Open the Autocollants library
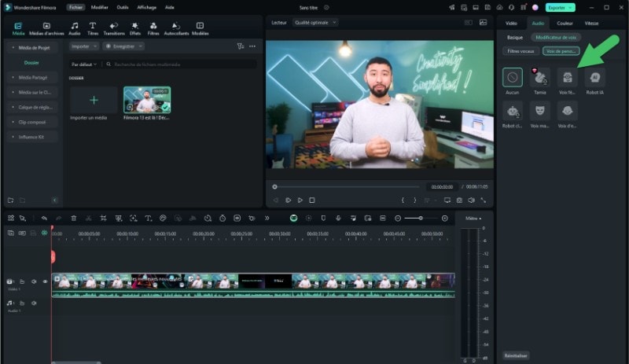629x364 pixels. pyautogui.click(x=176, y=29)
